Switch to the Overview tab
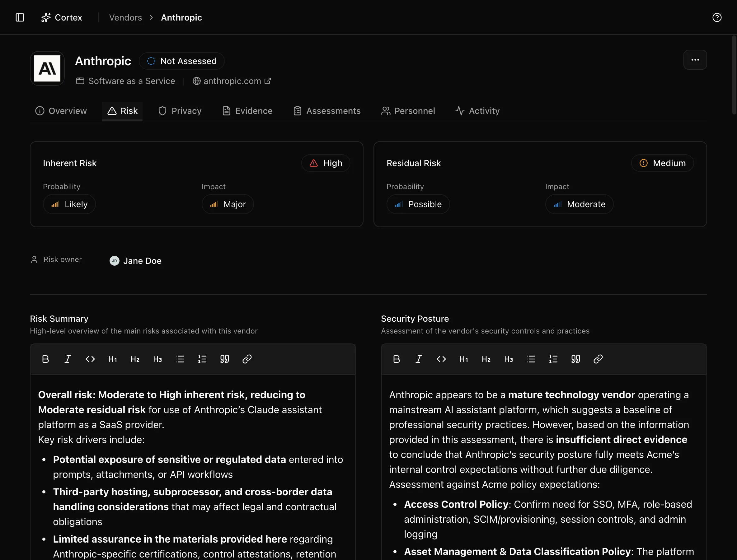 pos(61,111)
